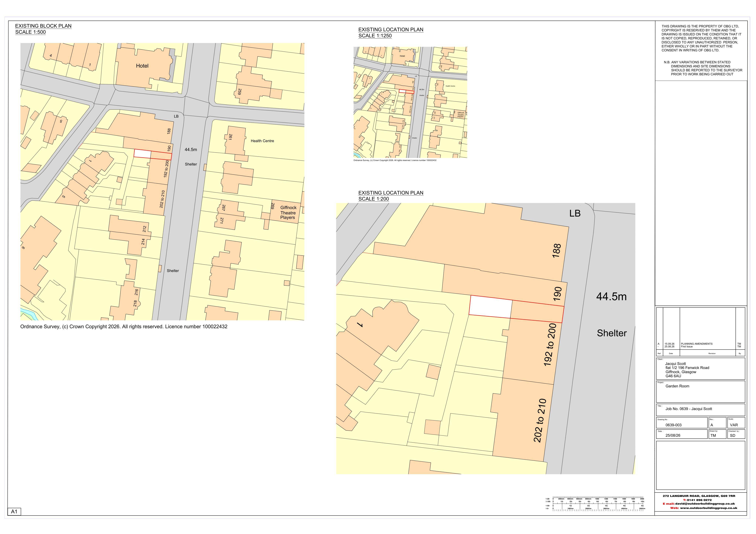Click the 15.09.26 revision date
This screenshot has width=756, height=534.
(669, 344)
